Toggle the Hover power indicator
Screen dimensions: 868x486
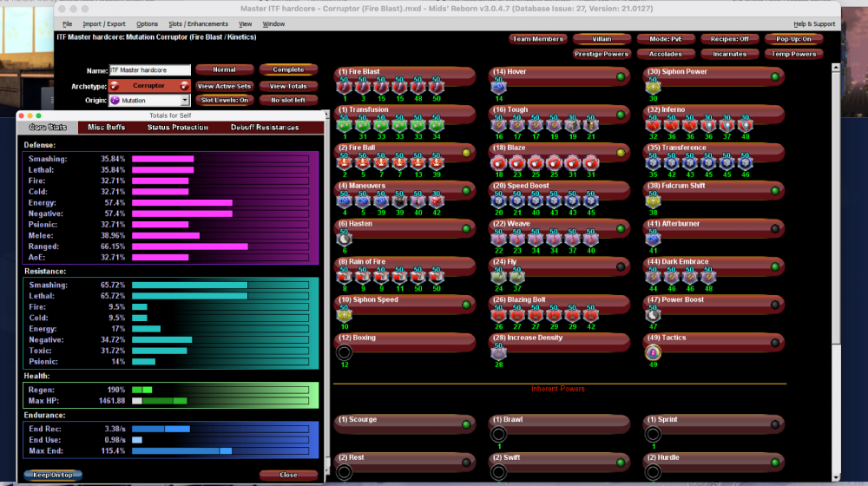tap(621, 77)
